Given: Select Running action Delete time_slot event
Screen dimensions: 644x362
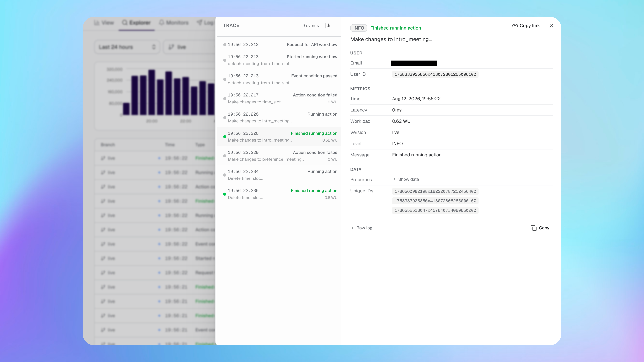Looking at the screenshot, I should (279, 175).
